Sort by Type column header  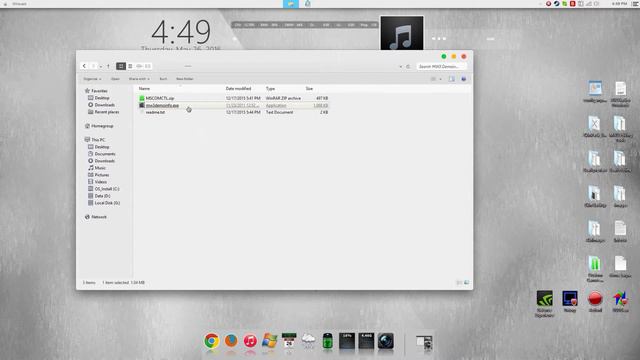click(x=270, y=89)
